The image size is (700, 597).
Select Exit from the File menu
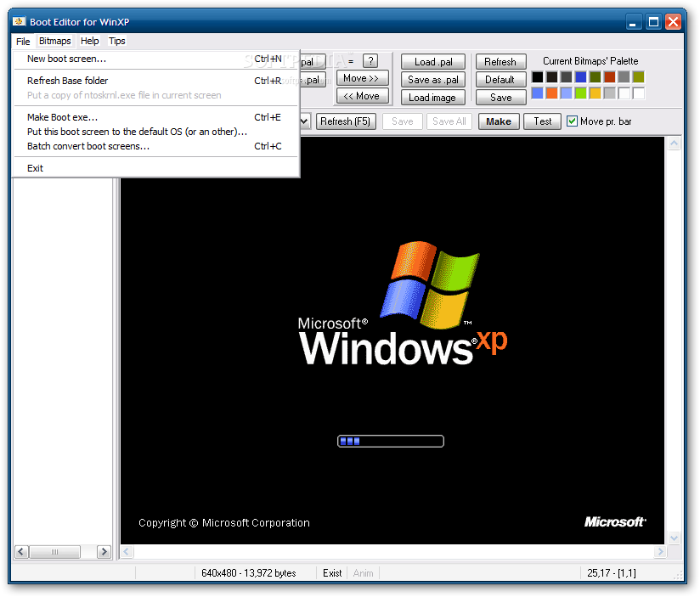tap(155, 168)
